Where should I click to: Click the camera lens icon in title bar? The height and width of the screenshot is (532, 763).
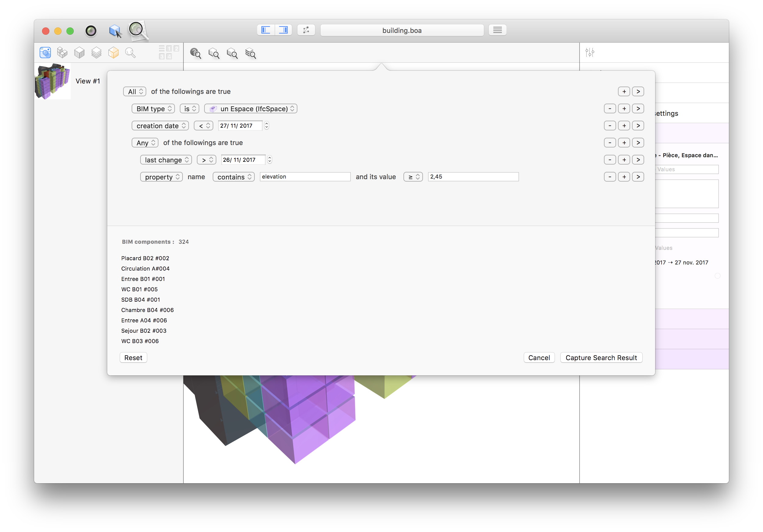91,31
